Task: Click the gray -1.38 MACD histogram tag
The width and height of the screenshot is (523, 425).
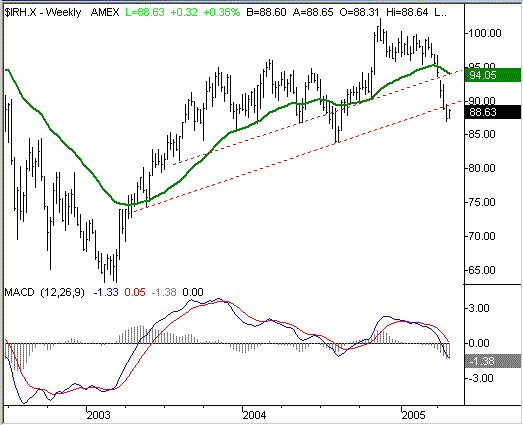Action: [493, 361]
